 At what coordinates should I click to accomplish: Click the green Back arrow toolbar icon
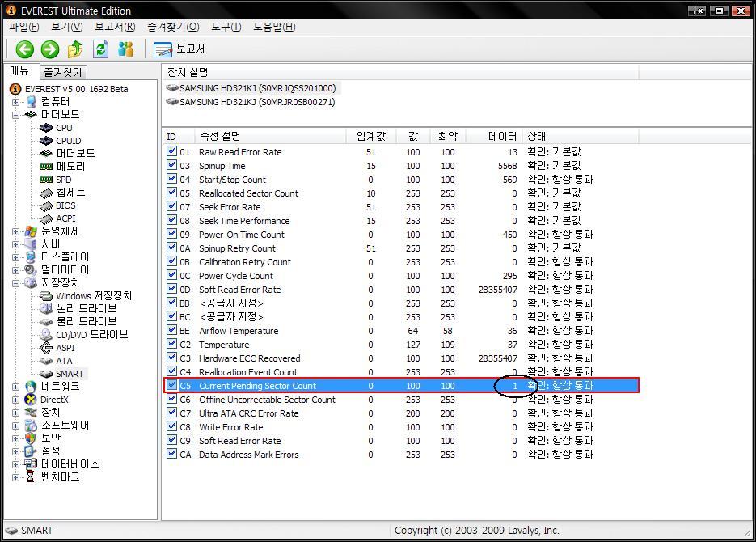[24, 49]
